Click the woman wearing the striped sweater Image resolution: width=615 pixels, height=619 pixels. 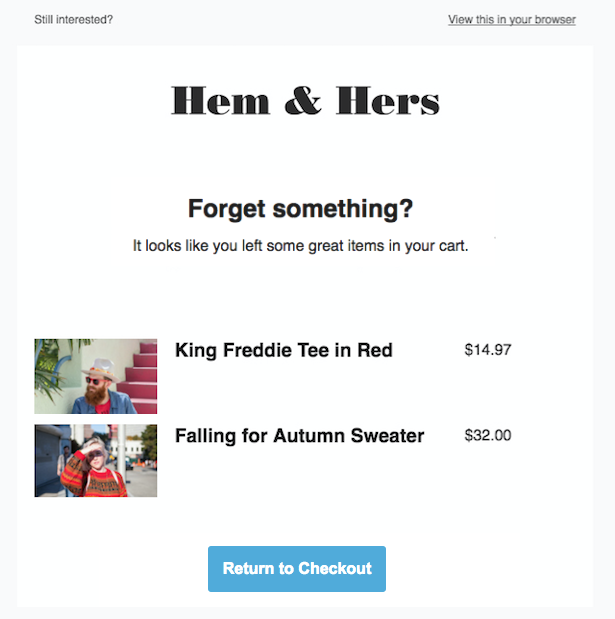96,468
